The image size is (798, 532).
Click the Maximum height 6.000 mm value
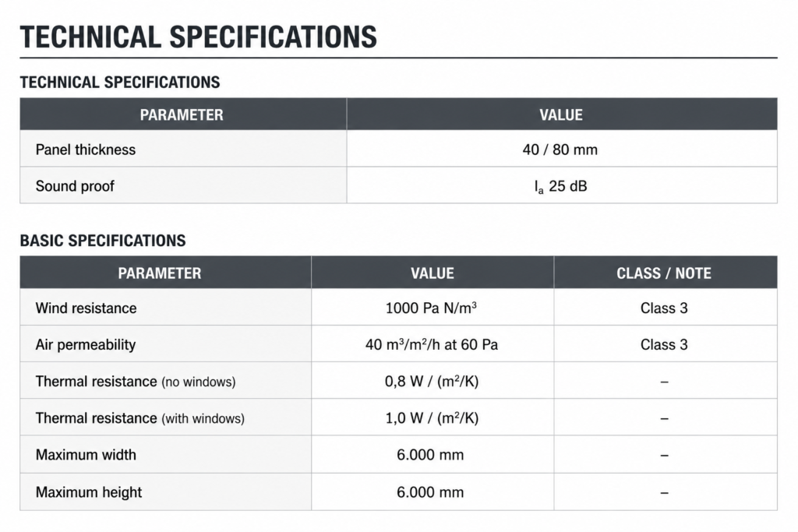click(430, 492)
